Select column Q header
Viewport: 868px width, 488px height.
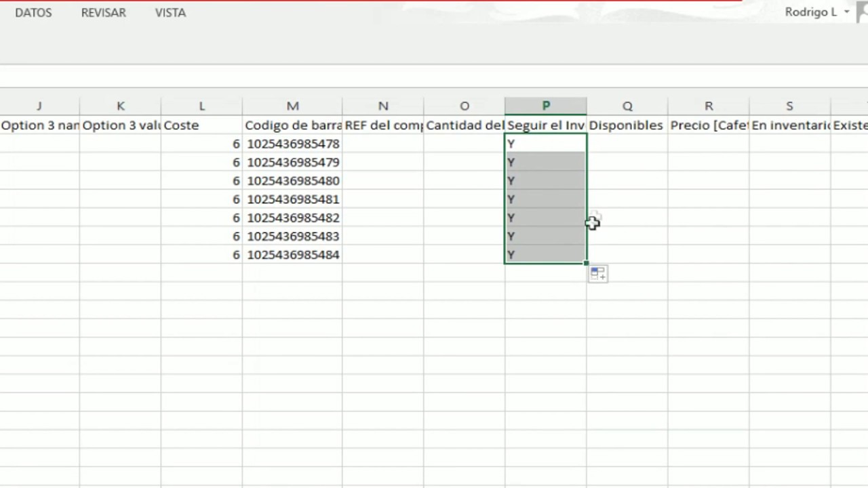pos(627,106)
